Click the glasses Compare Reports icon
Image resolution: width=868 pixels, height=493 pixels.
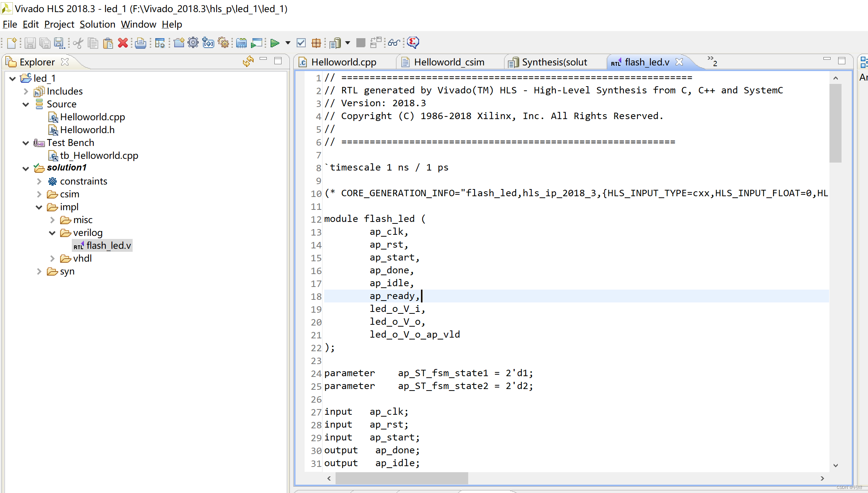click(394, 43)
